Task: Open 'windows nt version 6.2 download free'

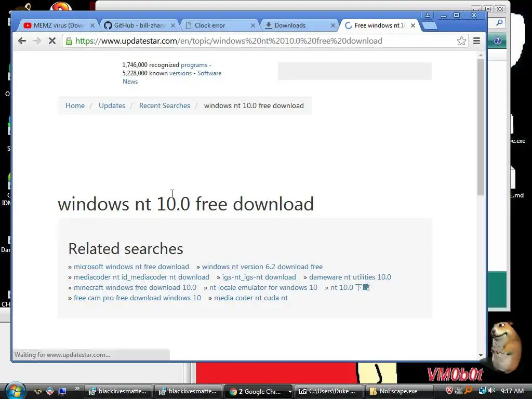Action: (262, 267)
